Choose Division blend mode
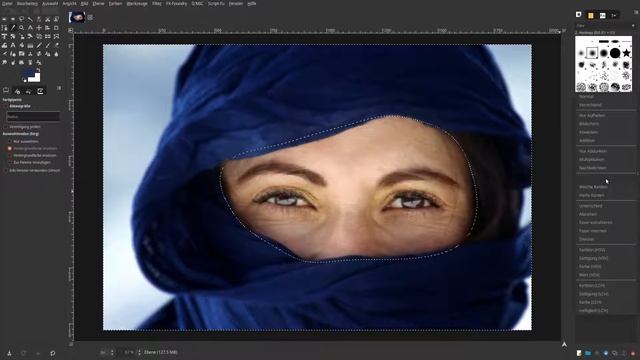This screenshot has width=640, height=360. tap(587, 239)
